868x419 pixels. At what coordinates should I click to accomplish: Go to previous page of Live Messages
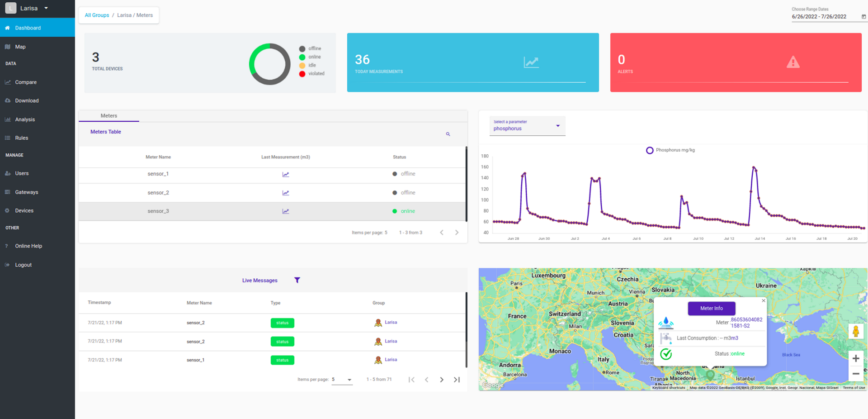pyautogui.click(x=427, y=380)
